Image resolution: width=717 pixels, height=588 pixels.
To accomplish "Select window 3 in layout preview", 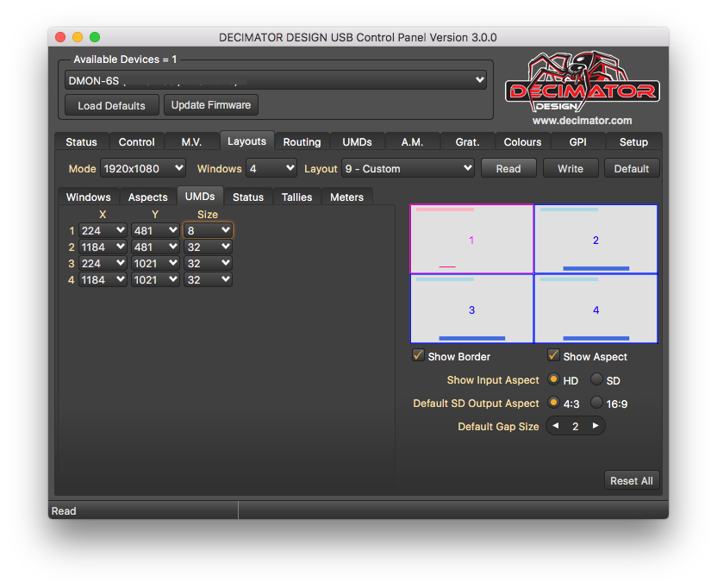I will point(472,309).
